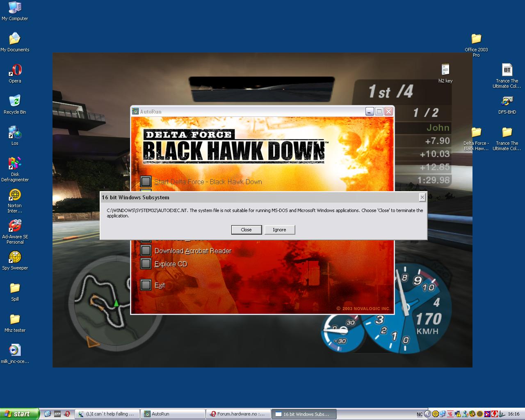The width and height of the screenshot is (525, 420).
Task: Open the hl2 key text file
Action: [445, 73]
